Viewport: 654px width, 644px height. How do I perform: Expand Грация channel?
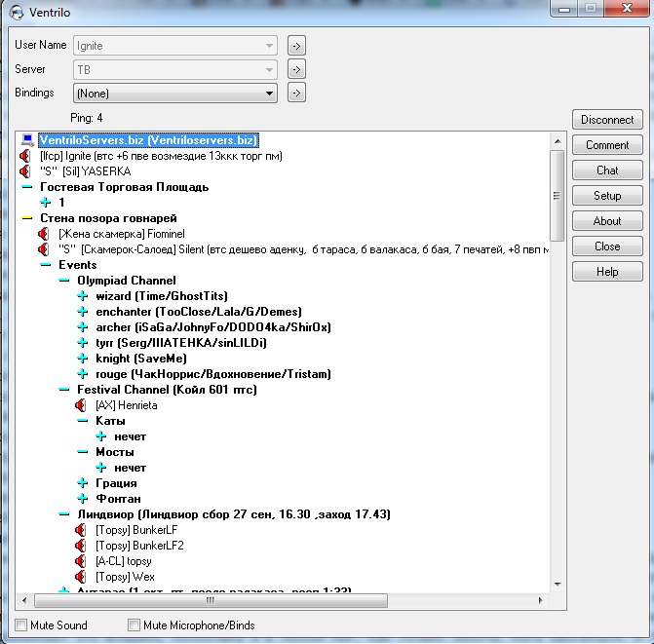pos(83,483)
